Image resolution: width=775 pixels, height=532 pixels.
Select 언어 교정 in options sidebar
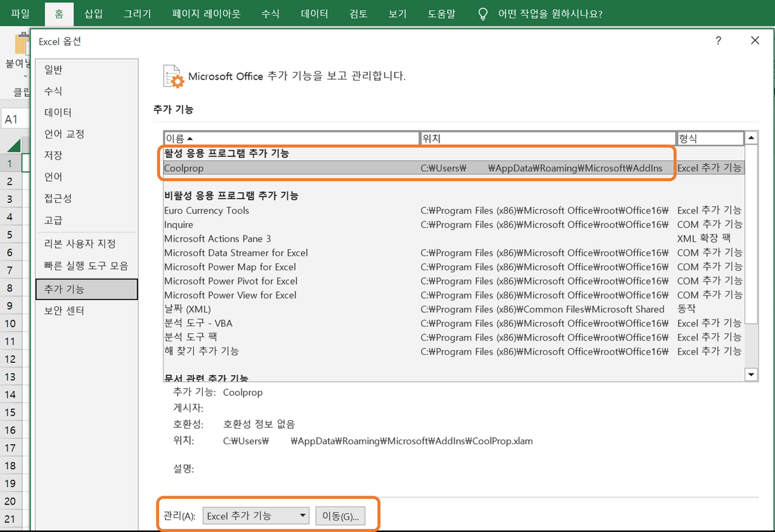tap(87, 134)
